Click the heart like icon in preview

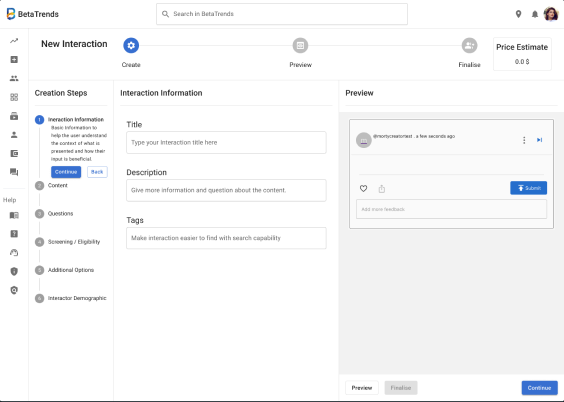tap(363, 188)
